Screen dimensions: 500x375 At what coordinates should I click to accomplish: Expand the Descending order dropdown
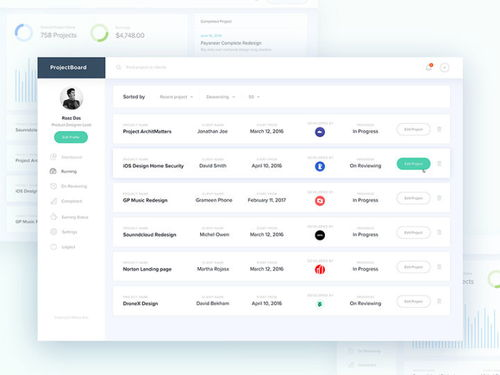click(x=221, y=97)
